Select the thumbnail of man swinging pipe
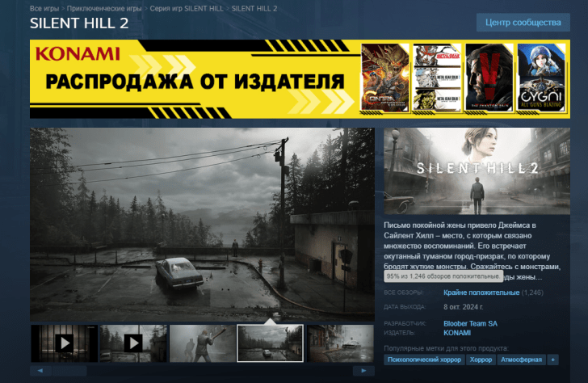This screenshot has width=588, height=383. tap(203, 343)
